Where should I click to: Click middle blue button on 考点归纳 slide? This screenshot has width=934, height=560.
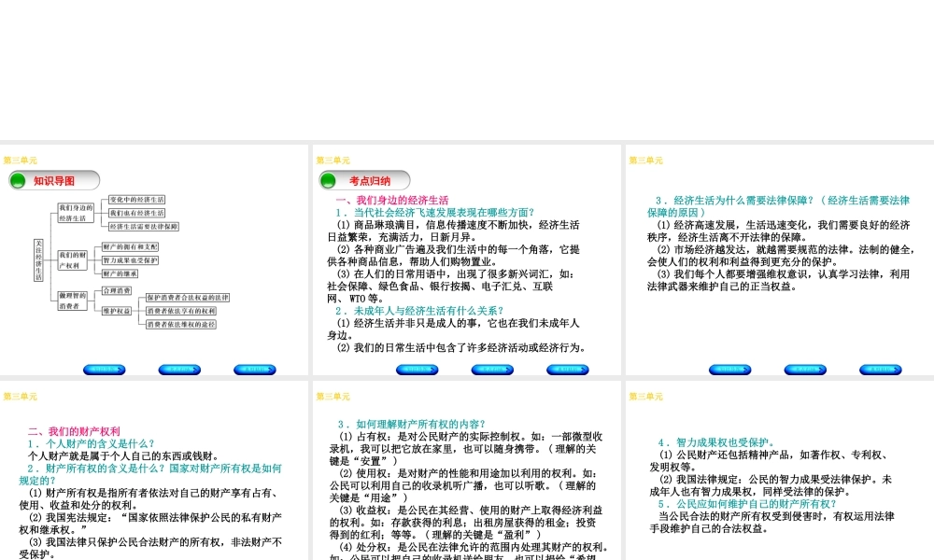click(x=492, y=370)
